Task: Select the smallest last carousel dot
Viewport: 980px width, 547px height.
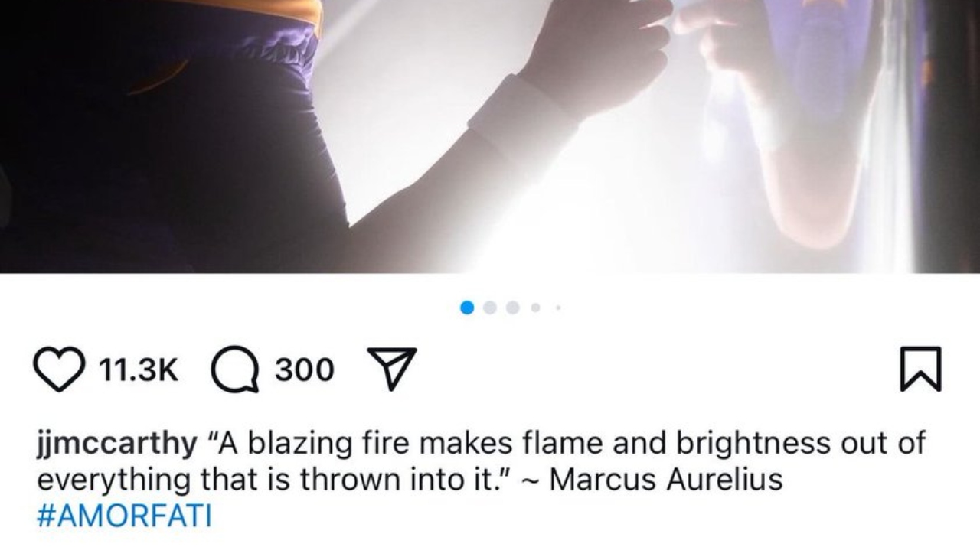Action: point(558,308)
